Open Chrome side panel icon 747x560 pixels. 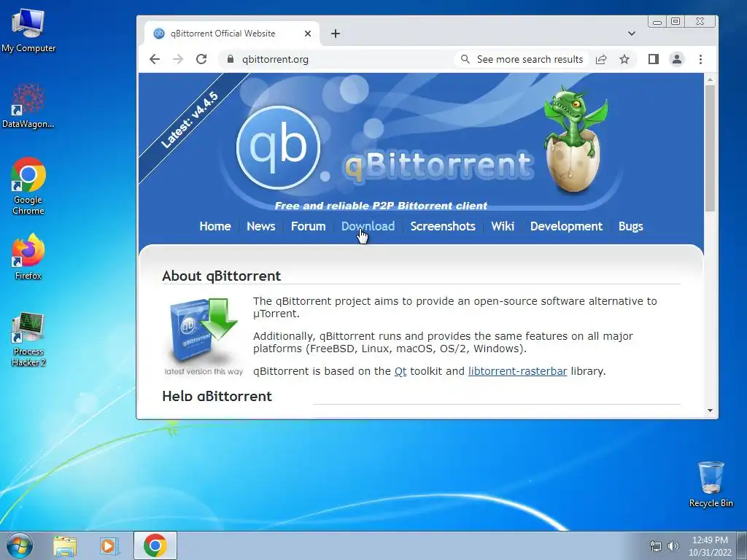point(653,59)
